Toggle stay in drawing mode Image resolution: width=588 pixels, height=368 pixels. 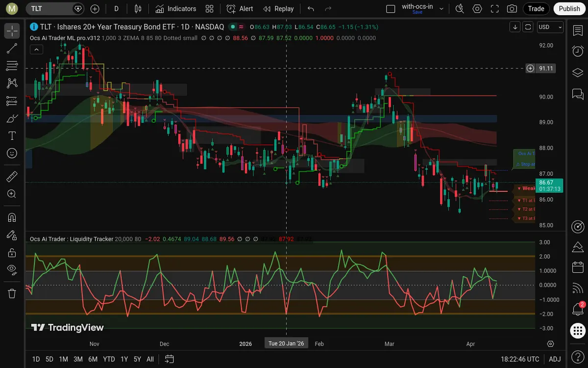(12, 235)
